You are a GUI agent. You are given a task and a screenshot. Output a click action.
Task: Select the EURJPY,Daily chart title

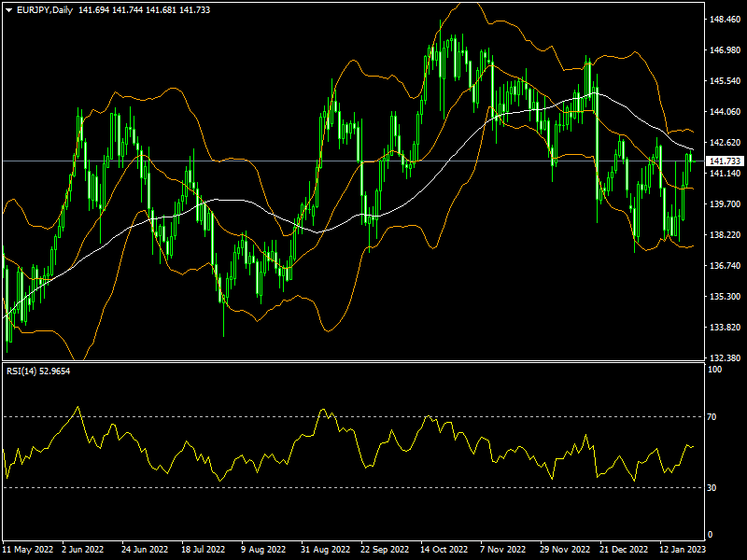click(x=45, y=10)
